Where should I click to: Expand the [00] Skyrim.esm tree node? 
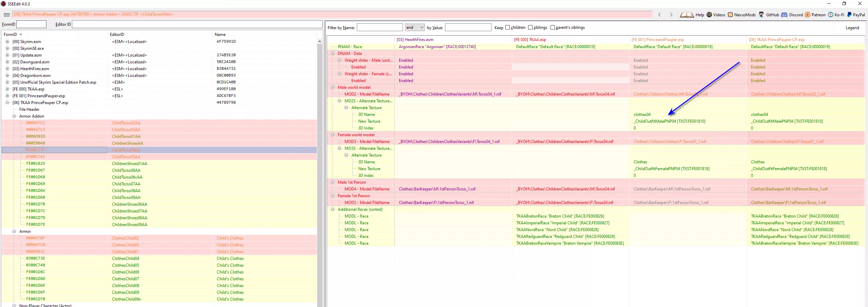[x=7, y=42]
